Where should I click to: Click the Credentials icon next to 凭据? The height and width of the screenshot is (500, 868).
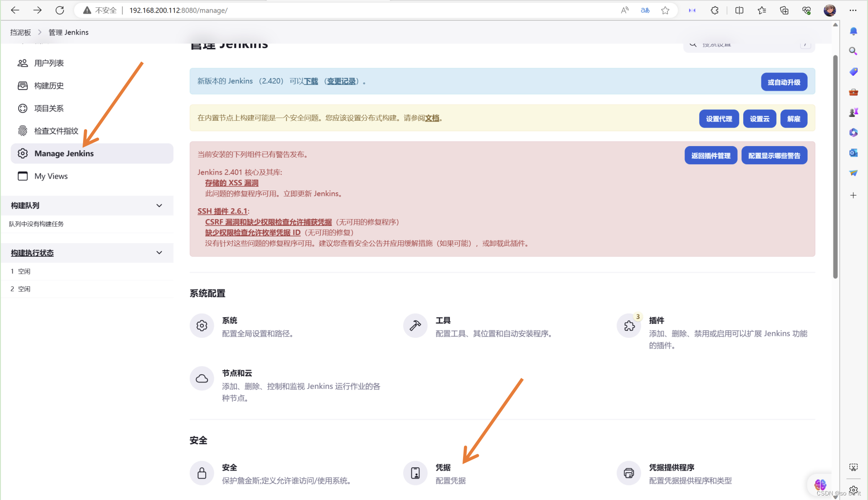415,473
